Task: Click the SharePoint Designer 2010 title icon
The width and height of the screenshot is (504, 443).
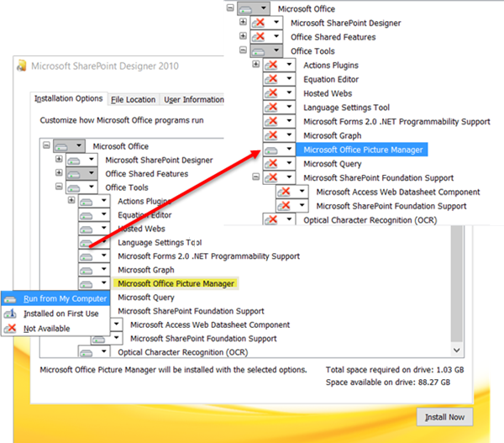Action: pos(22,66)
